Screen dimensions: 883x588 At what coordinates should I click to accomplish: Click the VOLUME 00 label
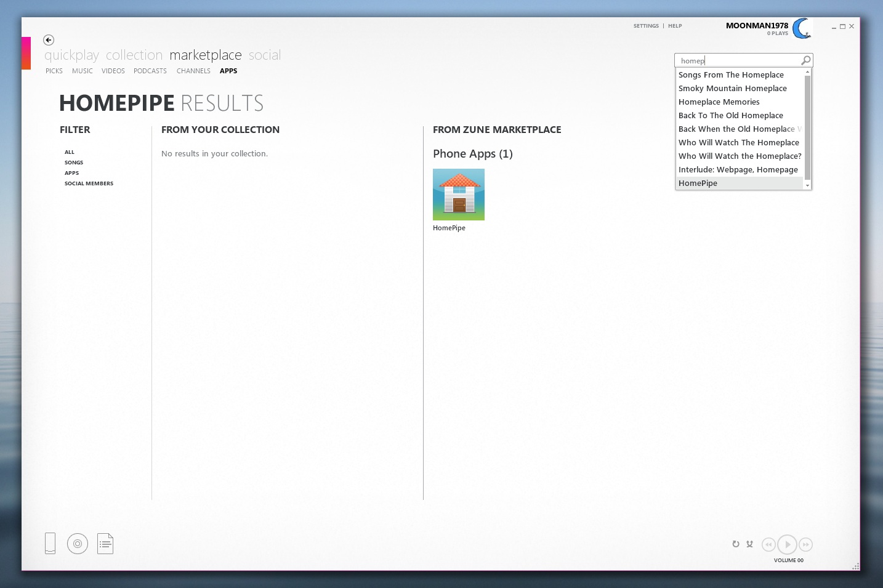[x=789, y=560]
